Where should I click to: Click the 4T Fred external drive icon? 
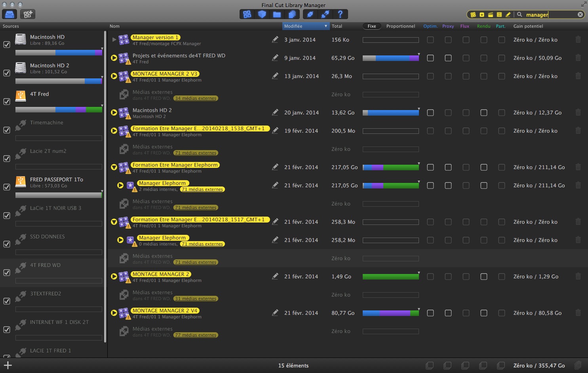21,96
